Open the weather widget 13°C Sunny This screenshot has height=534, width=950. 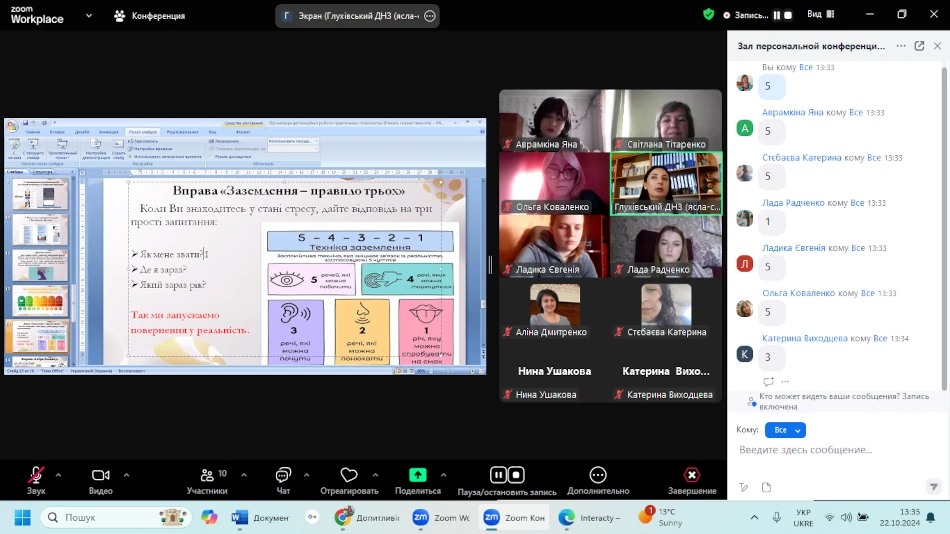(x=661, y=517)
